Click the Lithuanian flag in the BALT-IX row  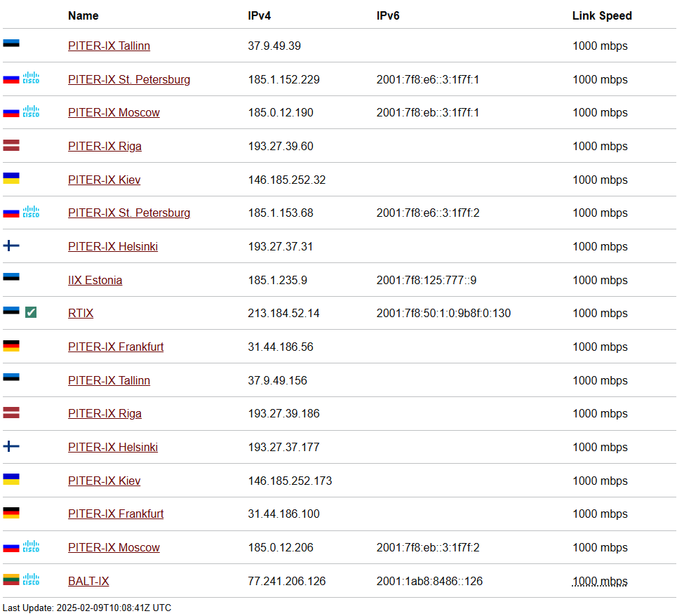11,580
